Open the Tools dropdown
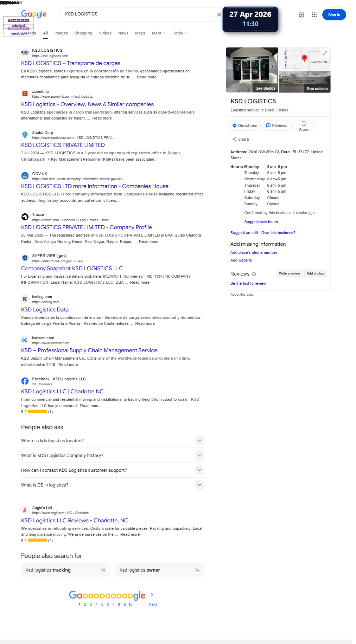Screen dimensions: 356x644 (x=180, y=33)
